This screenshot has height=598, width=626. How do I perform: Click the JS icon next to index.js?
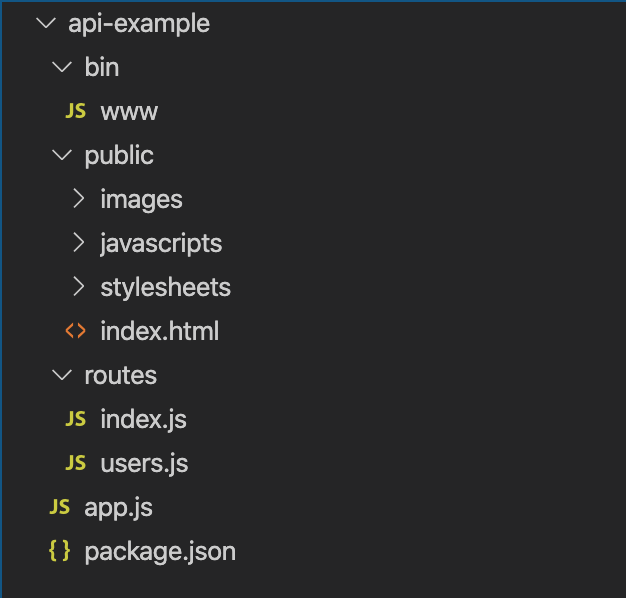(75, 419)
